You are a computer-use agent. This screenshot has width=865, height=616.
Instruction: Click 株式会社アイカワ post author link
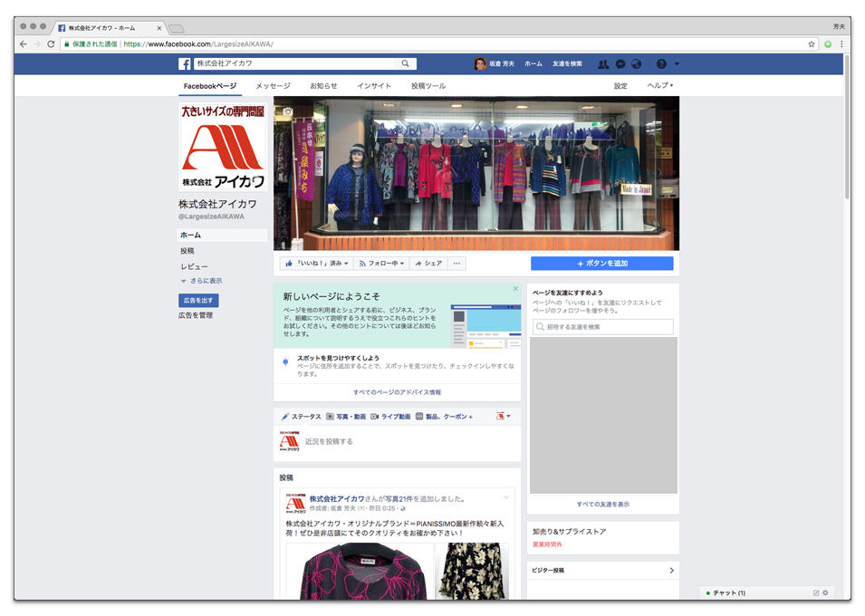click(337, 499)
